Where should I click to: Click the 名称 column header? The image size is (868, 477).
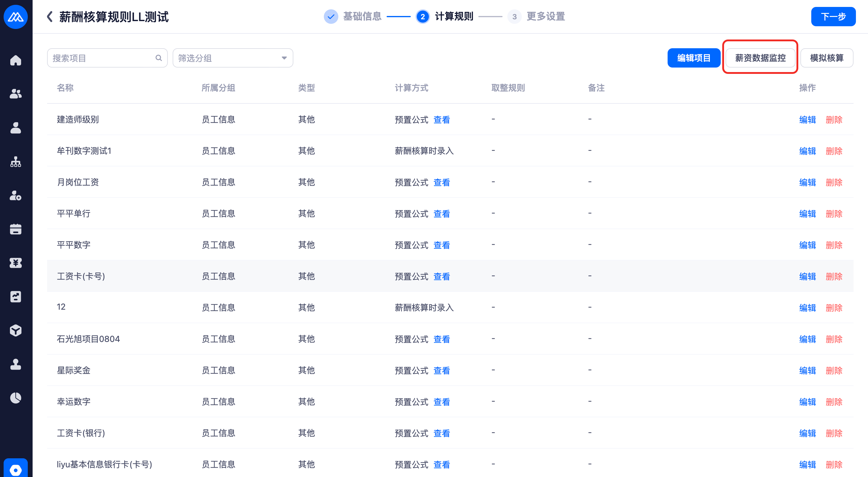65,88
